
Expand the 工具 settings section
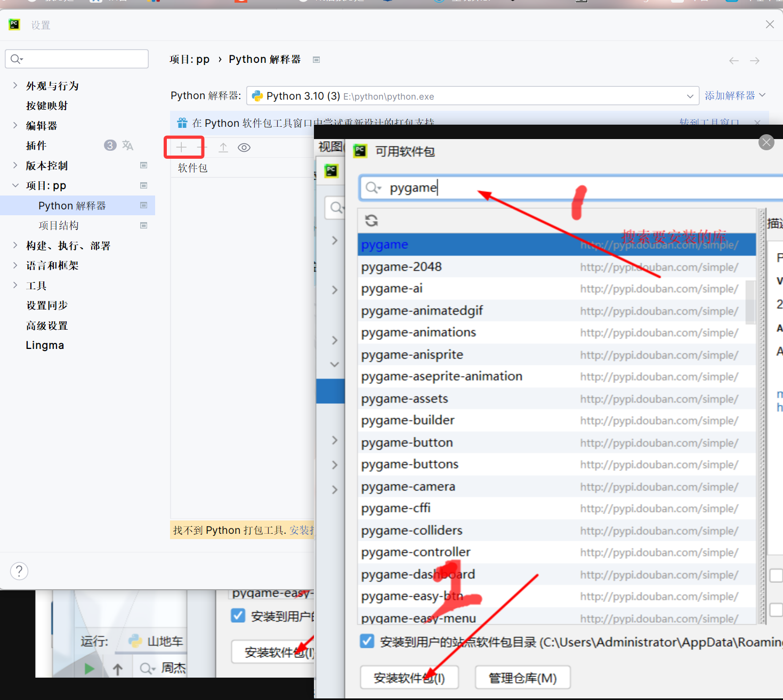point(15,285)
